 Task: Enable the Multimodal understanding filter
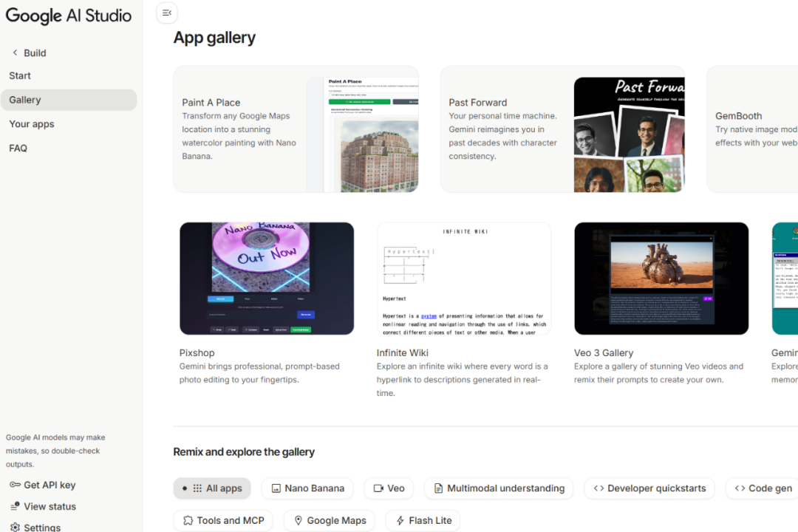point(499,488)
